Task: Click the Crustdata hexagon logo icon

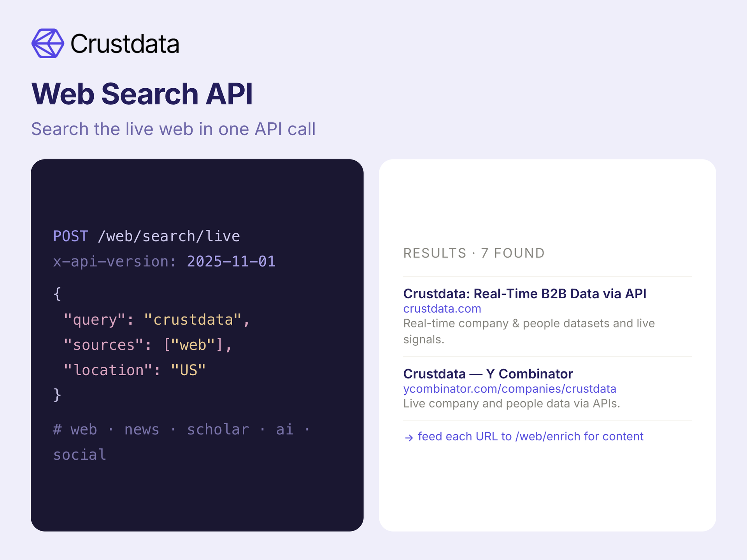Action: (48, 43)
